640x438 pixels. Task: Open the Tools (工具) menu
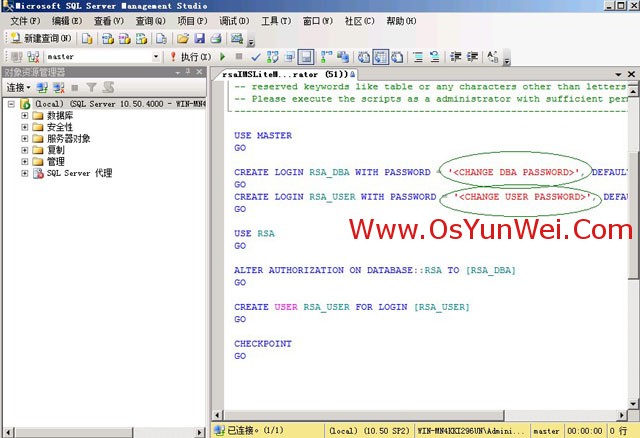click(276, 21)
